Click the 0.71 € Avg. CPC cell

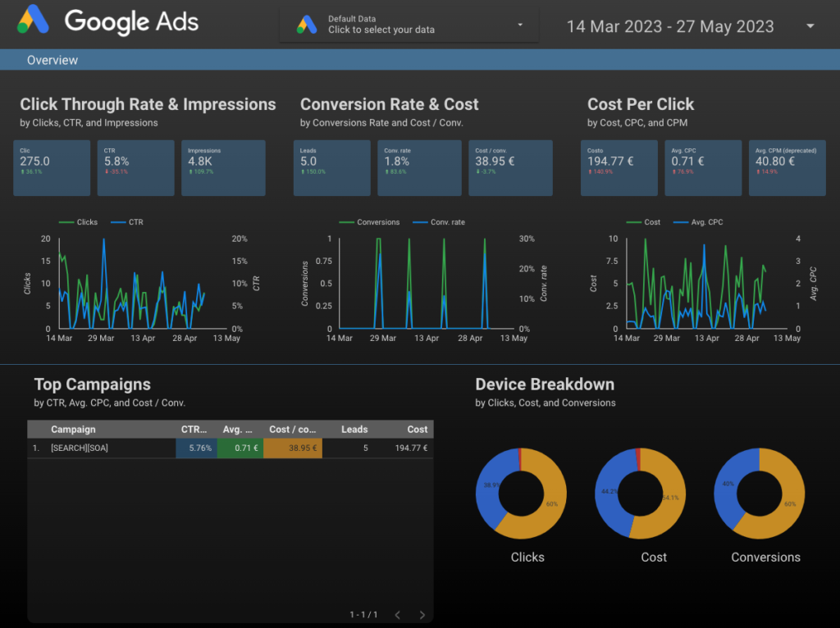(240, 448)
